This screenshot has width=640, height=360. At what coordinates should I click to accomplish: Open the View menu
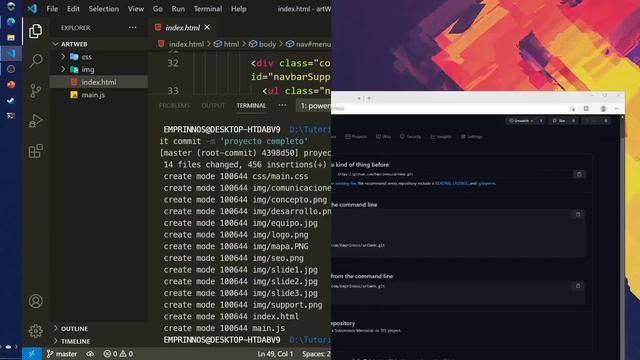click(136, 9)
